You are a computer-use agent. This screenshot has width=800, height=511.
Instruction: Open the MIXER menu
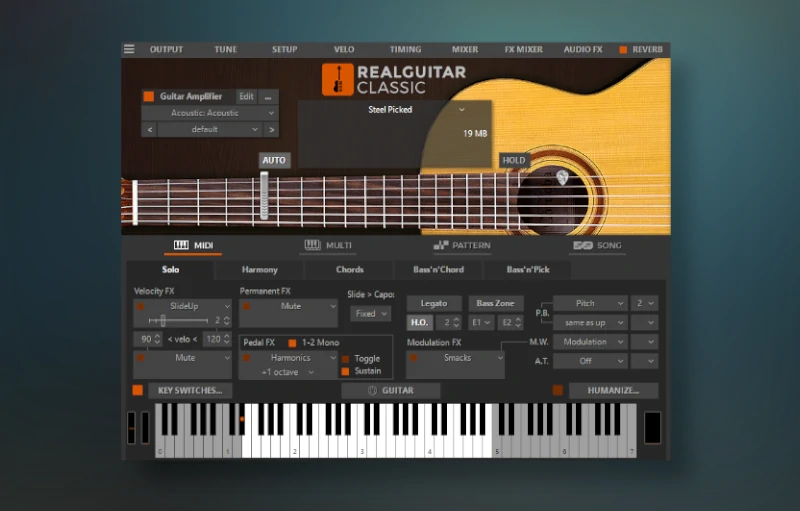(465, 49)
